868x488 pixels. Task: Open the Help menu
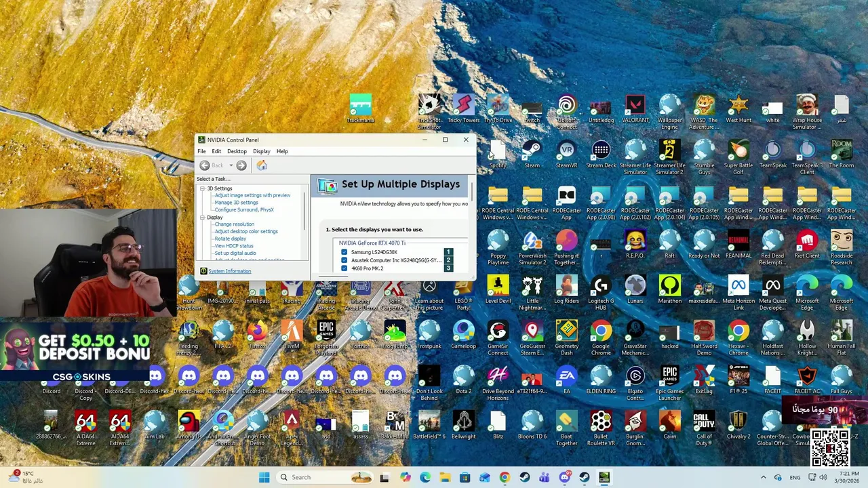click(282, 151)
